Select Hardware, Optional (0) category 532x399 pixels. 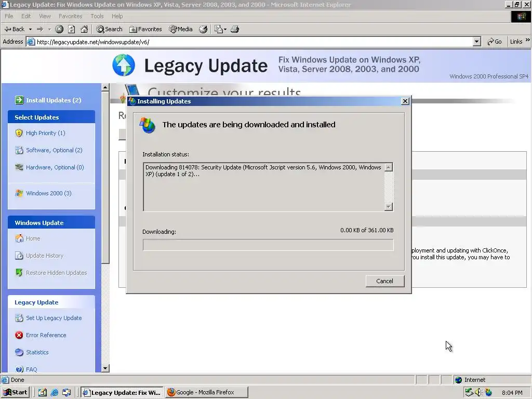55,167
